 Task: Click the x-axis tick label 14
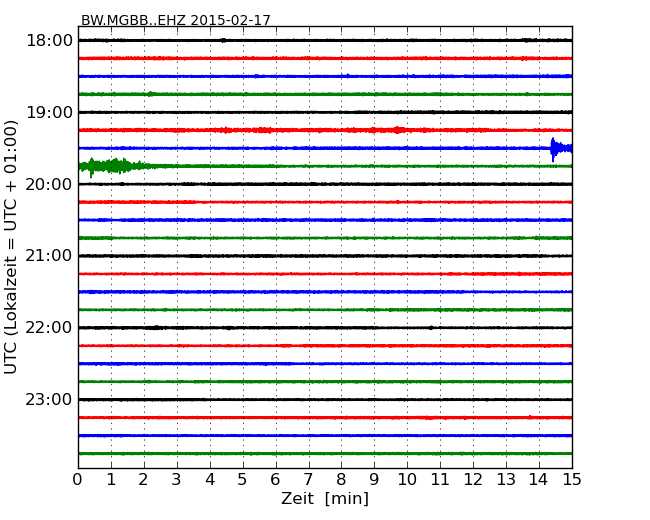coord(539,480)
